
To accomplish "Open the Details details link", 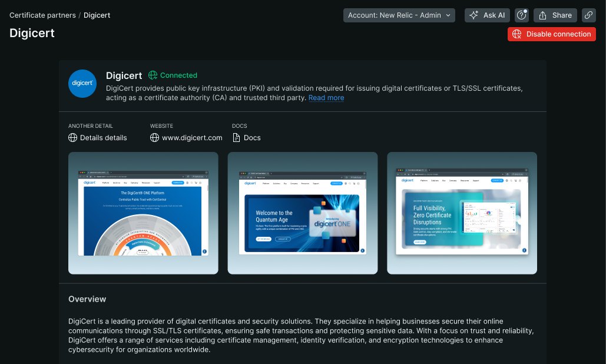I will click(x=103, y=138).
